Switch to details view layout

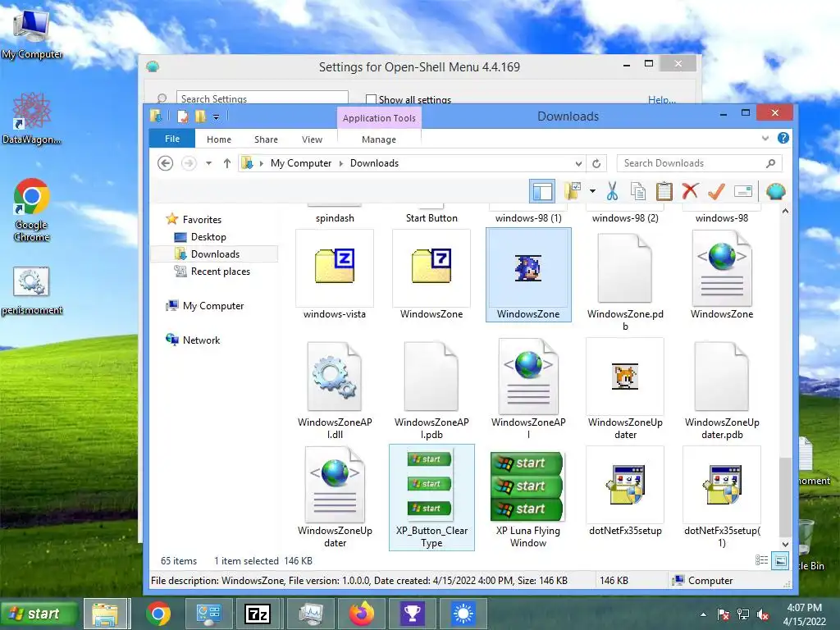[x=761, y=560]
